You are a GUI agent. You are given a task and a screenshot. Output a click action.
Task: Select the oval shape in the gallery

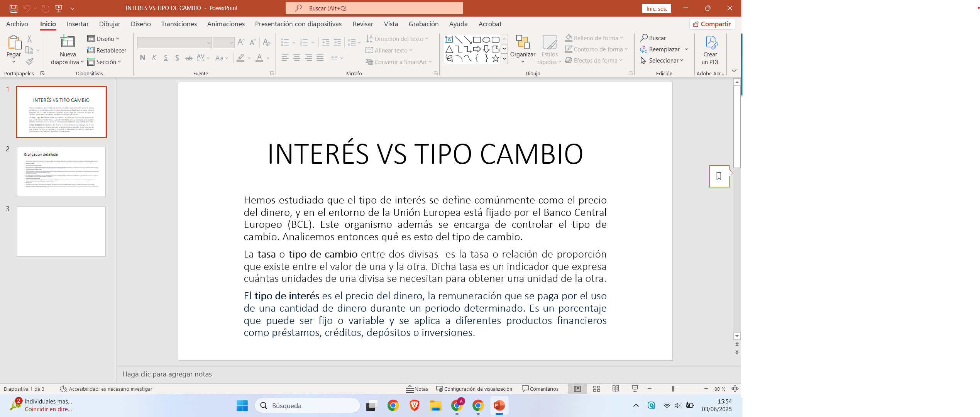coord(486,40)
